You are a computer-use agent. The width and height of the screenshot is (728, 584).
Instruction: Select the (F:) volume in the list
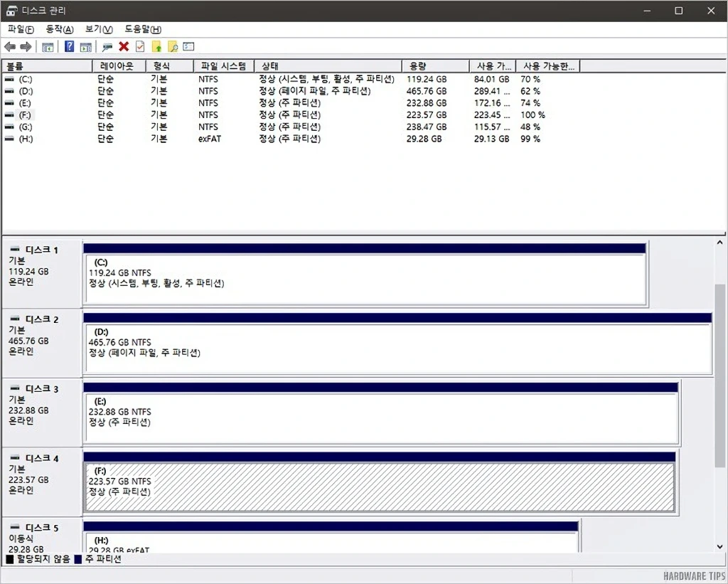pos(26,115)
